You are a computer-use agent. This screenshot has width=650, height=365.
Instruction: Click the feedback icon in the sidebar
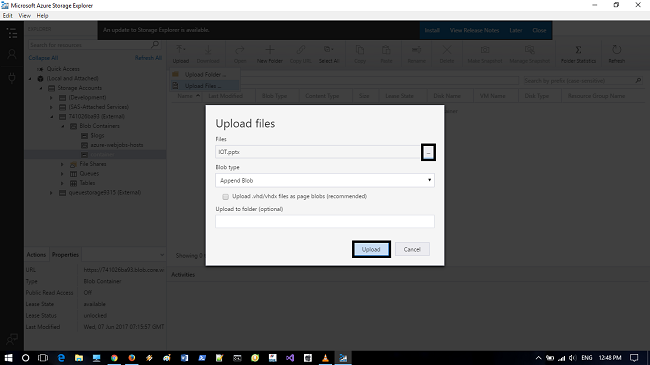click(x=12, y=339)
